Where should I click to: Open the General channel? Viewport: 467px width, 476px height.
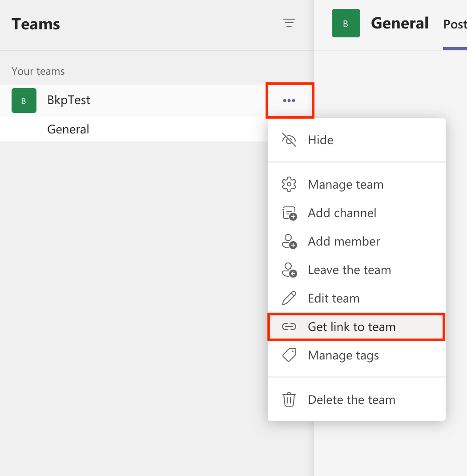[x=68, y=129]
